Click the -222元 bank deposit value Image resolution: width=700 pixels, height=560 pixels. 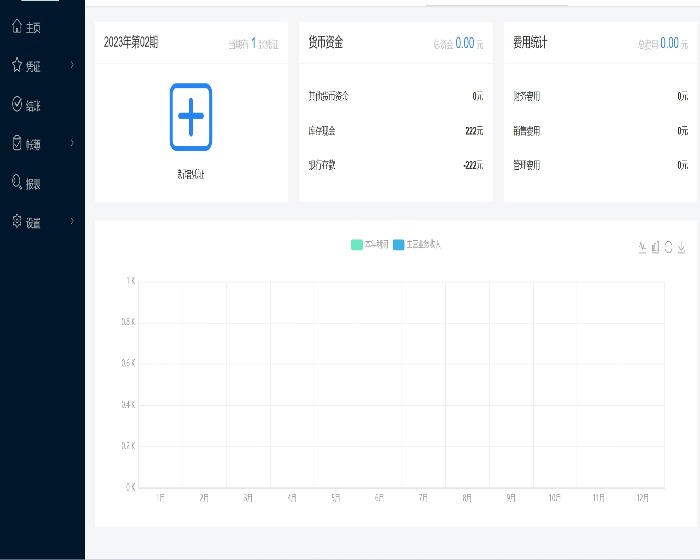coord(473,165)
